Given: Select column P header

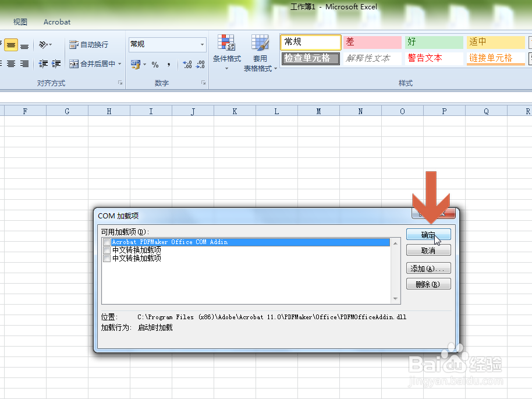Looking at the screenshot, I should tap(444, 111).
